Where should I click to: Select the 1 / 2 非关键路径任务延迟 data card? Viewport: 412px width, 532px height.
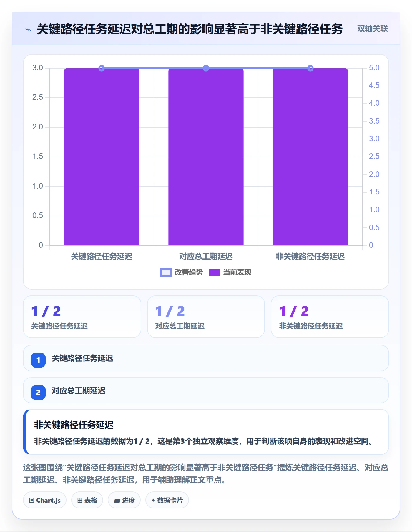click(330, 317)
